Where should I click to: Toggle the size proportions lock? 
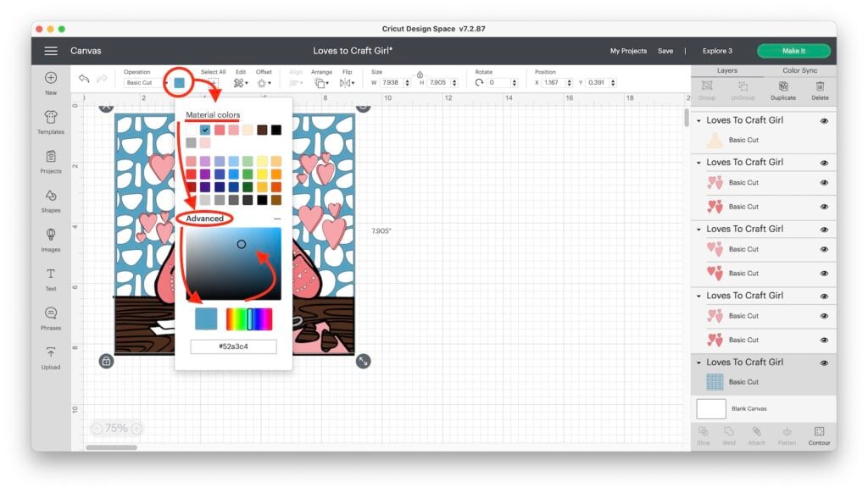click(x=420, y=75)
